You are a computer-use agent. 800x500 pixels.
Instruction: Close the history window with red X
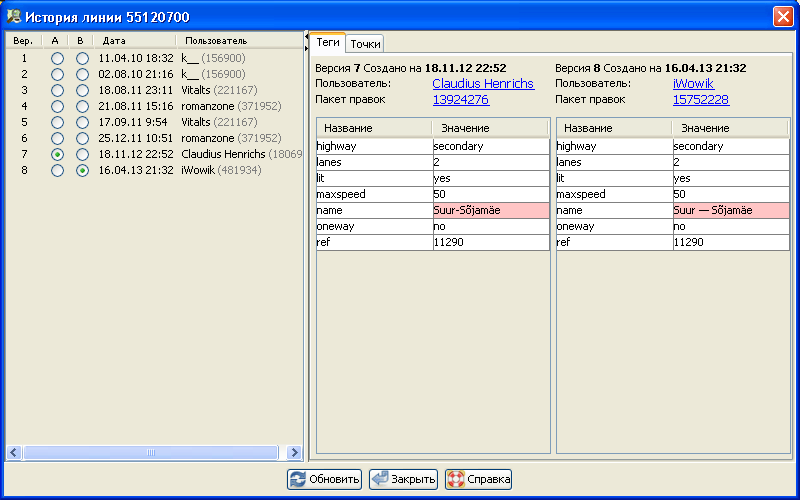pos(782,17)
